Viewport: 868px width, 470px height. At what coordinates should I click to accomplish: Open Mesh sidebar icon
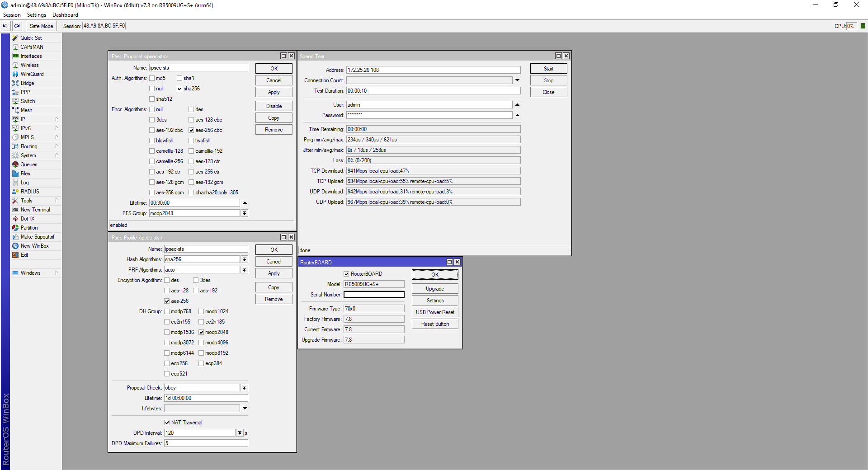click(15, 110)
